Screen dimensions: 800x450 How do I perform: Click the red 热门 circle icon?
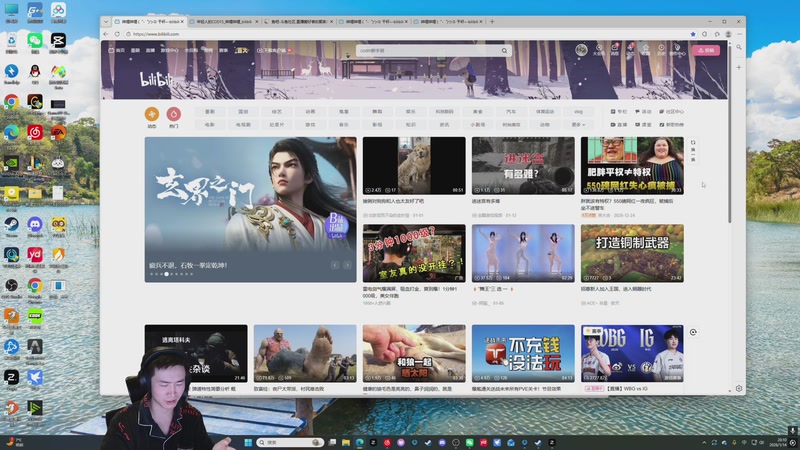173,114
